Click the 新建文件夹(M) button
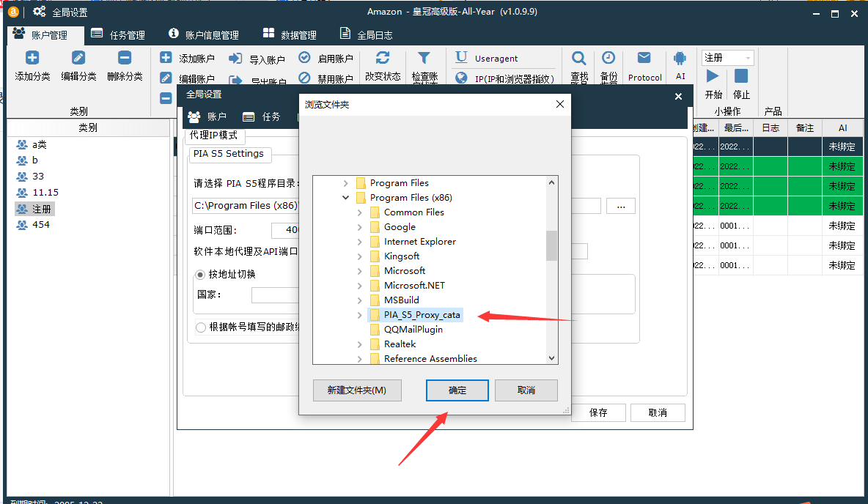This screenshot has height=504, width=868. pos(357,390)
